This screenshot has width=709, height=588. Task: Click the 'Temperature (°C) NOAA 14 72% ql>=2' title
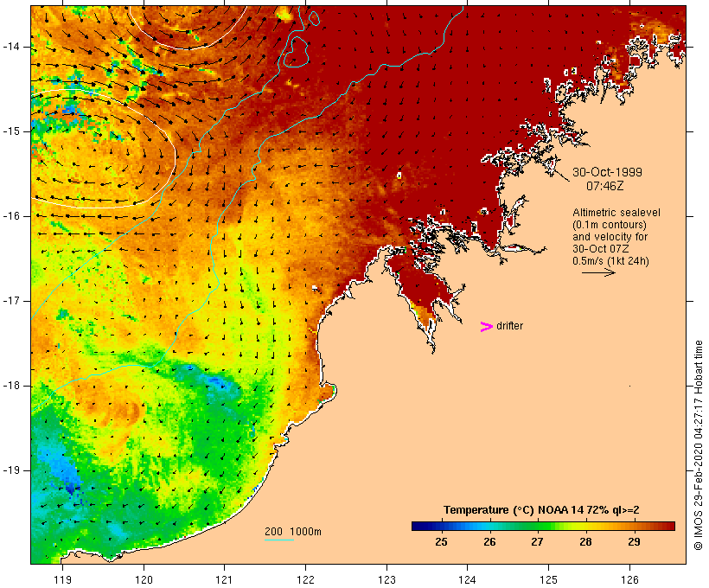click(x=541, y=510)
